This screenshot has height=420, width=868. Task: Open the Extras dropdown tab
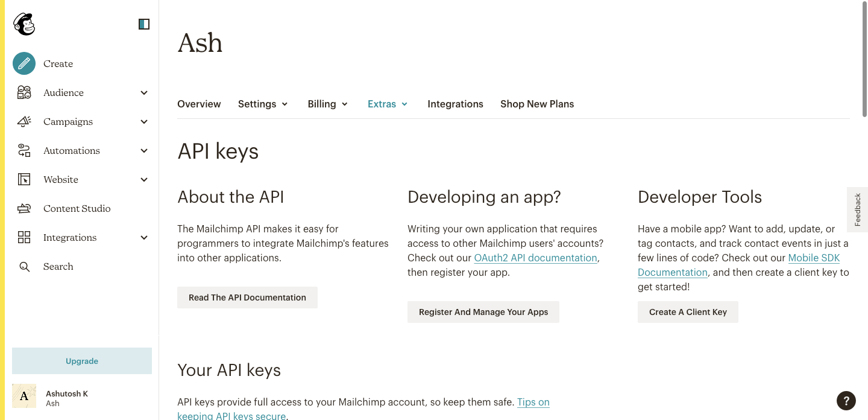(388, 104)
